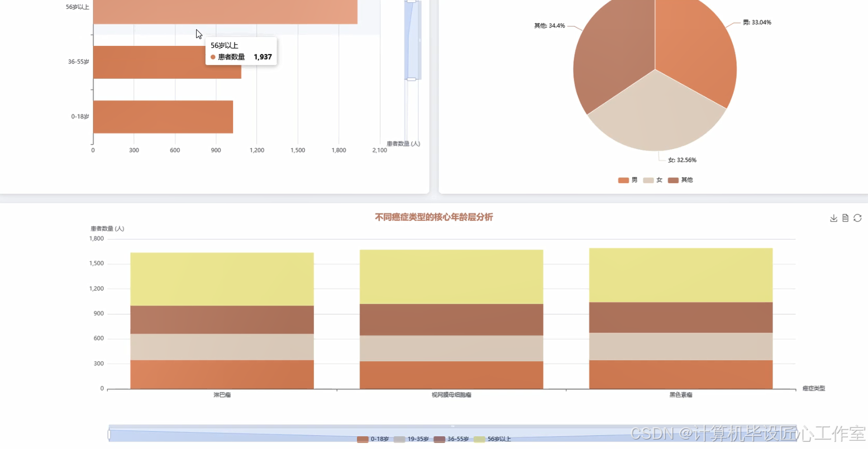Click the 视网膜母细胞瘤 x-axis label
868x449 pixels.
[x=451, y=395]
